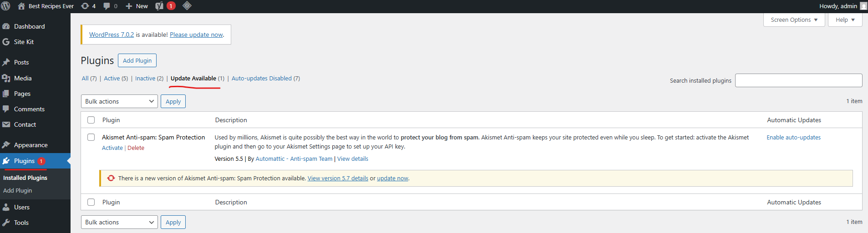868x233 pixels.
Task: Click the red update arrows icon in notice
Action: click(x=111, y=178)
